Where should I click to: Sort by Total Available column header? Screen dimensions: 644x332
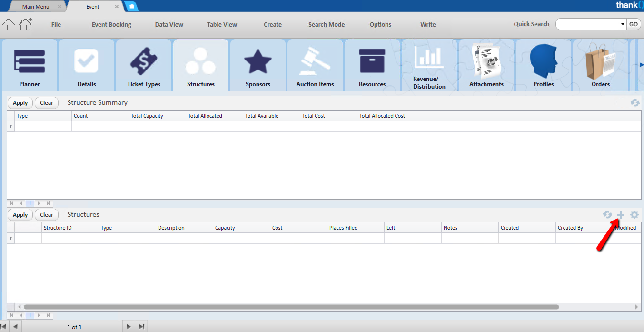[271, 116]
